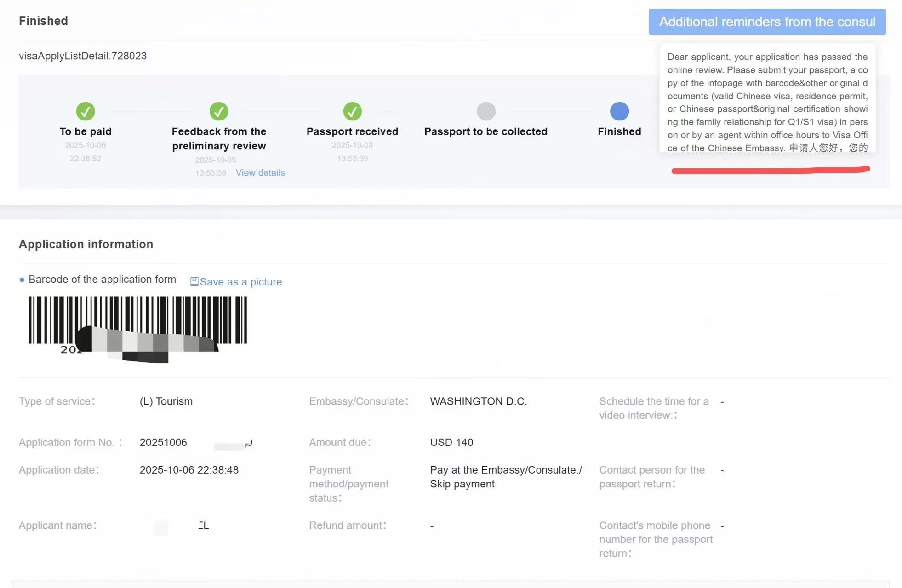The image size is (902, 588).
Task: Select the 'Finished' page heading
Action: click(x=43, y=20)
